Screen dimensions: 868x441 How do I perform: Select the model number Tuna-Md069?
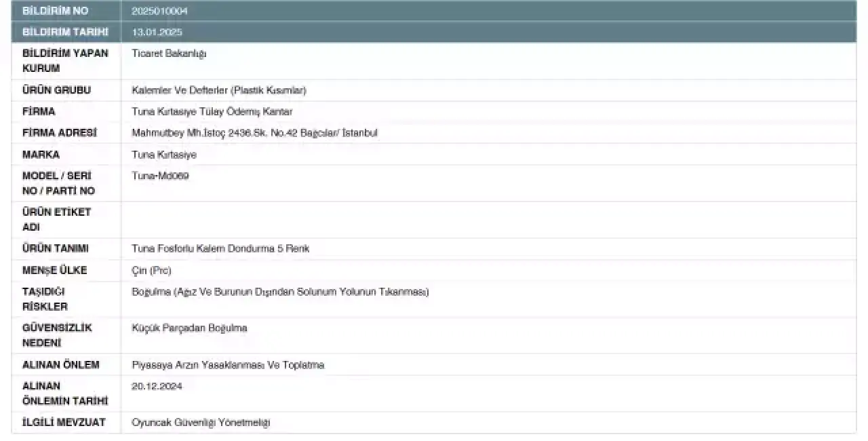160,176
